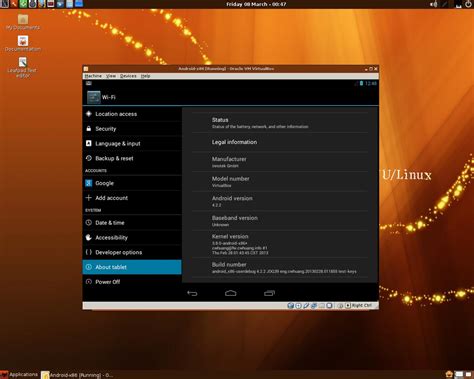Screen dimensions: 474x379
Task: Click the volume icon in the top panel
Action: click(433, 4)
